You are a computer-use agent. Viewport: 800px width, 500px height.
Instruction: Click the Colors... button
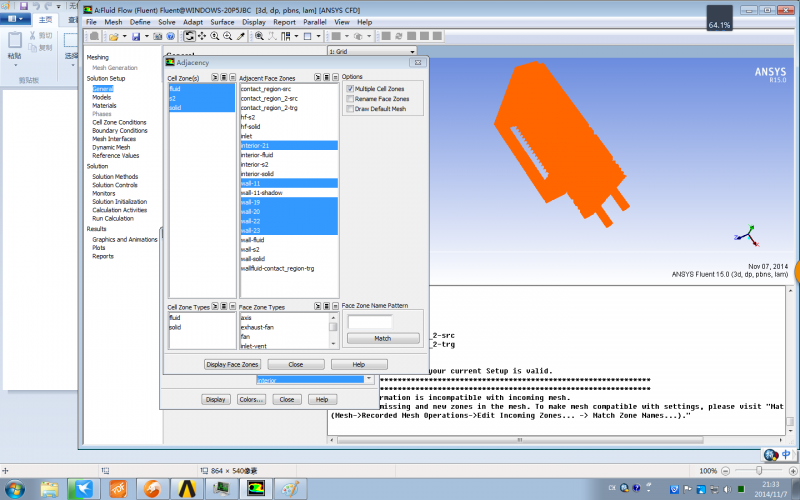point(252,399)
